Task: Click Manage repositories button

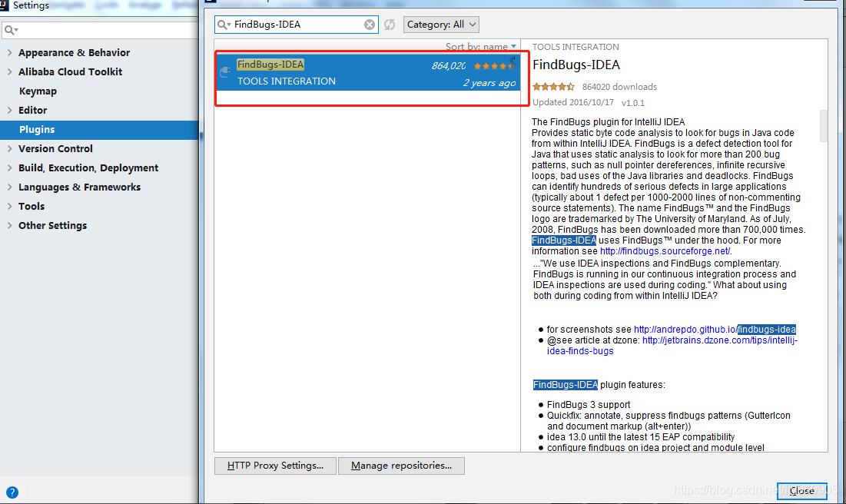Action: 401,466
